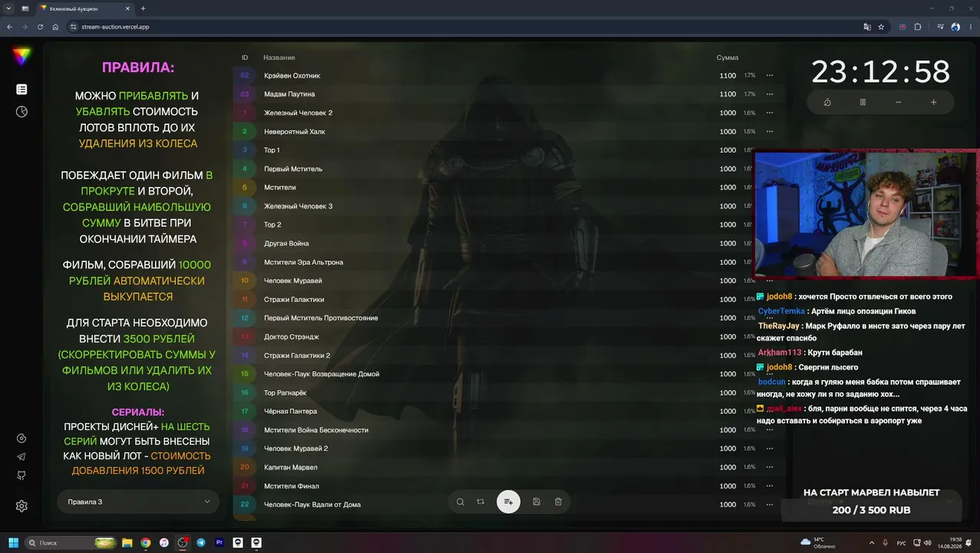Select lot name Человек Муравей 2
980x553 pixels.
point(295,449)
